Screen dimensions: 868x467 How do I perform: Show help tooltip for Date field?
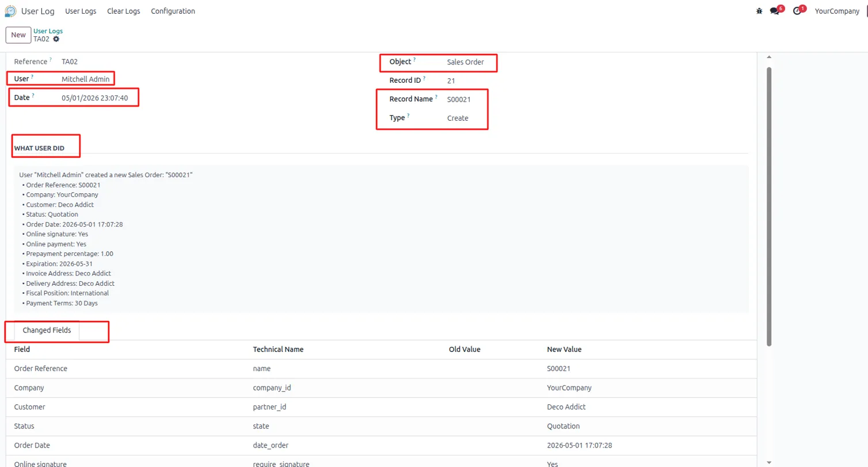[x=33, y=95]
